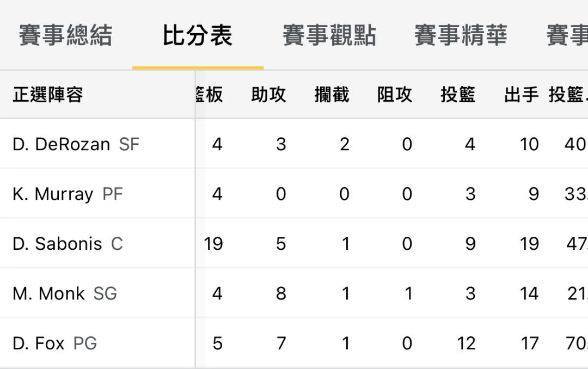Image resolution: width=588 pixels, height=369 pixels.
Task: Click Fox's 12 field goals value
Action: tap(466, 343)
